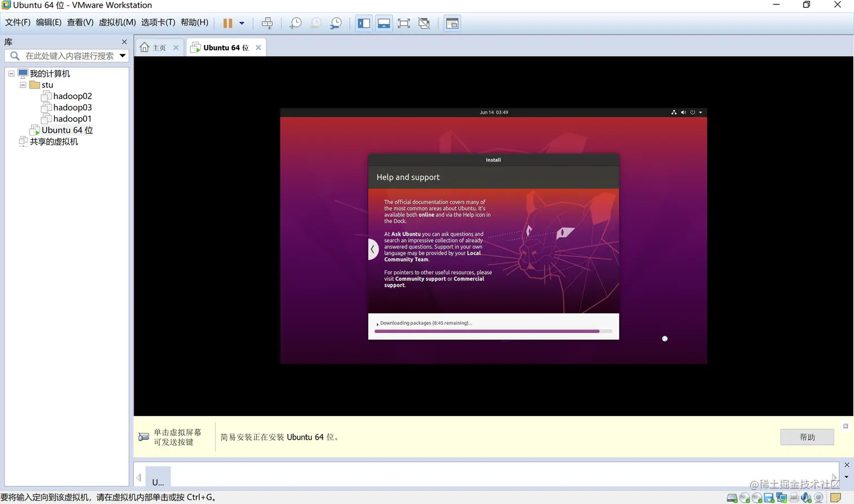Click the search magnifier icon in library
This screenshot has width=854, height=504.
(15, 56)
